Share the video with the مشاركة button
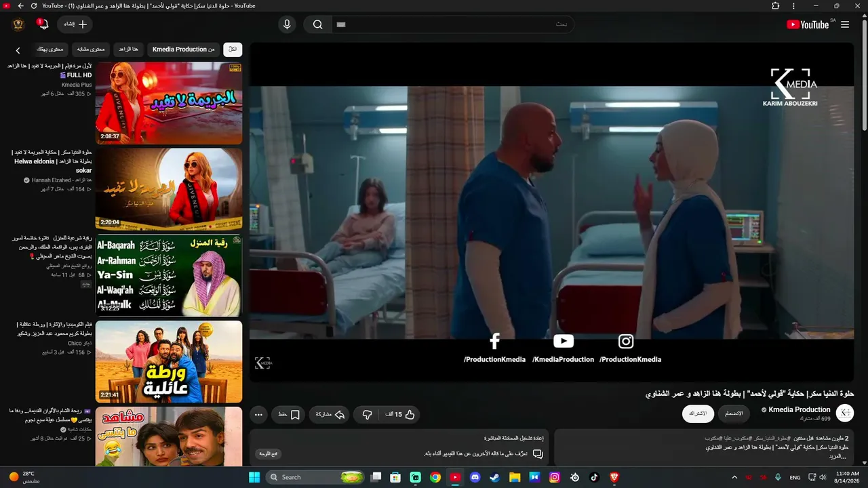The height and width of the screenshot is (488, 868). coord(330,414)
